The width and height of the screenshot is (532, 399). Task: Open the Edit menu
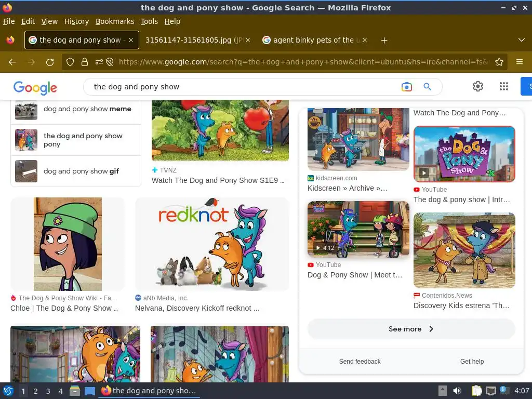pos(28,21)
